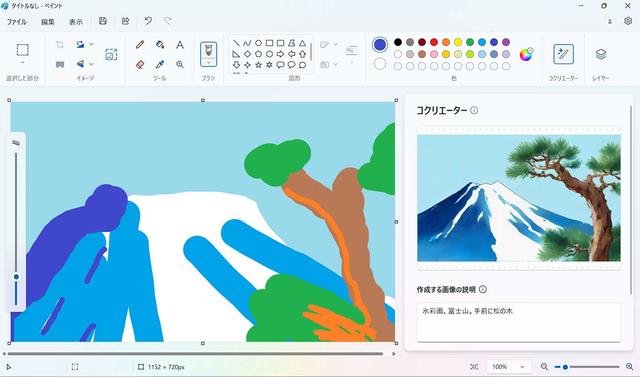
Task: Click the image description text field
Action: pyautogui.click(x=519, y=322)
